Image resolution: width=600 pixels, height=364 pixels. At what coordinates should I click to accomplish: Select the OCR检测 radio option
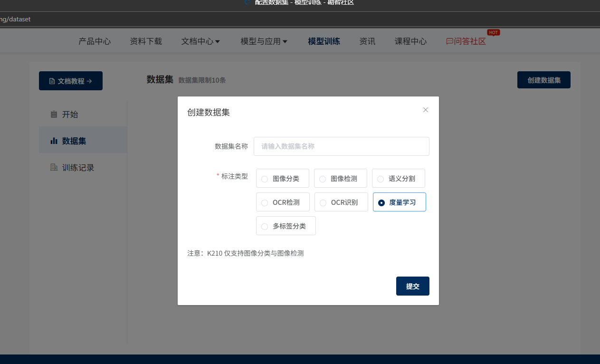[265, 202]
